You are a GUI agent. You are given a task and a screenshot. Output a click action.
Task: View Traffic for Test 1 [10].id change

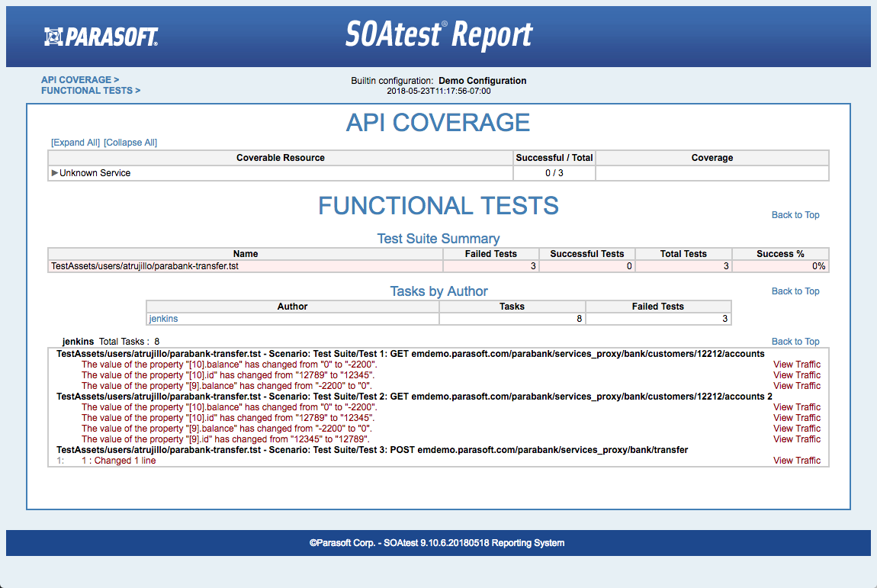pyautogui.click(x=797, y=375)
